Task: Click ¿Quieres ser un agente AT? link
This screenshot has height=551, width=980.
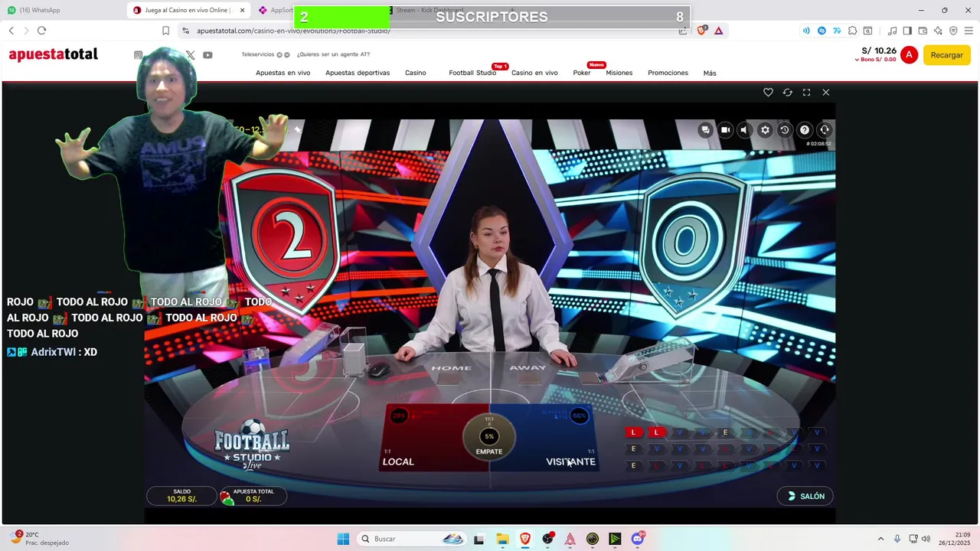Action: [333, 54]
